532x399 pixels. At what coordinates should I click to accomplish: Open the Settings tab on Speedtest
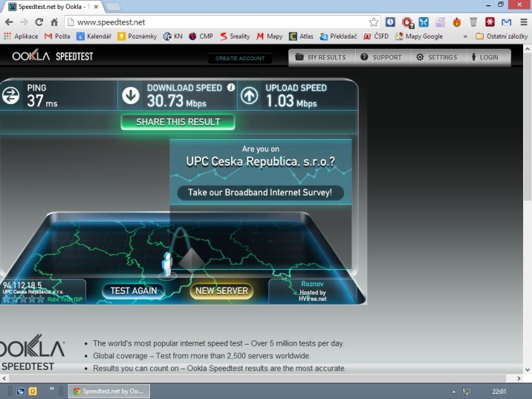coord(436,57)
